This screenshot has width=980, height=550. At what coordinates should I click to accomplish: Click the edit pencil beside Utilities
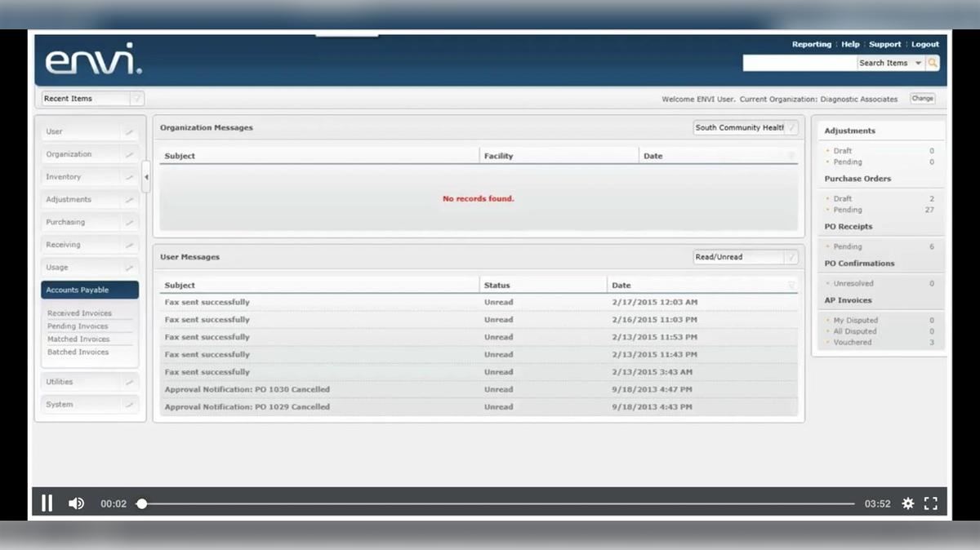coord(130,381)
